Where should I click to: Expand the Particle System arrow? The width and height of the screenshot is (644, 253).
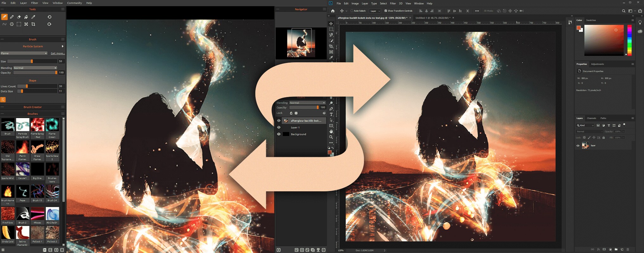(62, 46)
